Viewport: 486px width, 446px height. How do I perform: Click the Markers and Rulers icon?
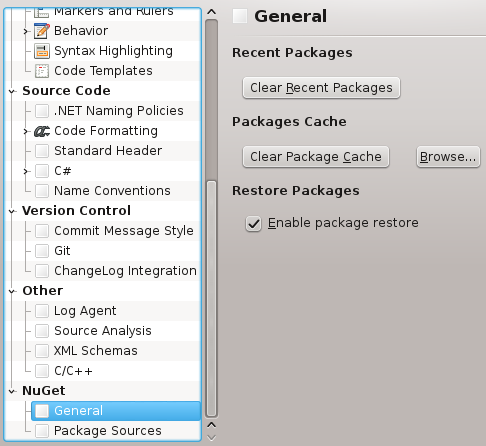point(41,13)
